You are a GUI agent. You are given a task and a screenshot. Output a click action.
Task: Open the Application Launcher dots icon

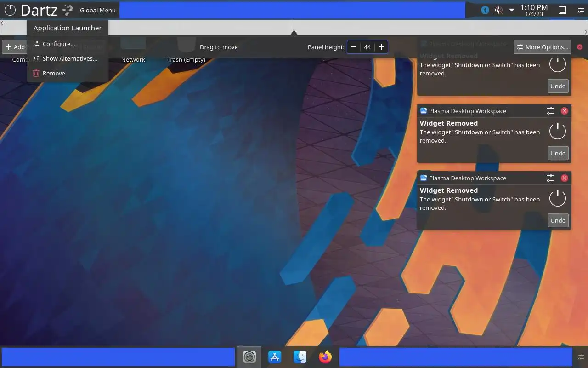point(68,10)
